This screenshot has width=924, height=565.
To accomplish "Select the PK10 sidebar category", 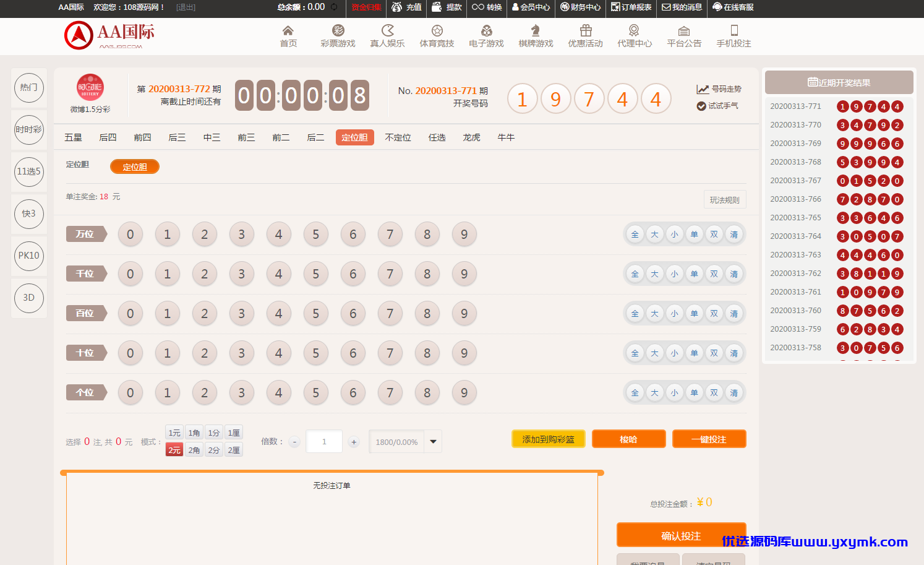I will (x=29, y=256).
